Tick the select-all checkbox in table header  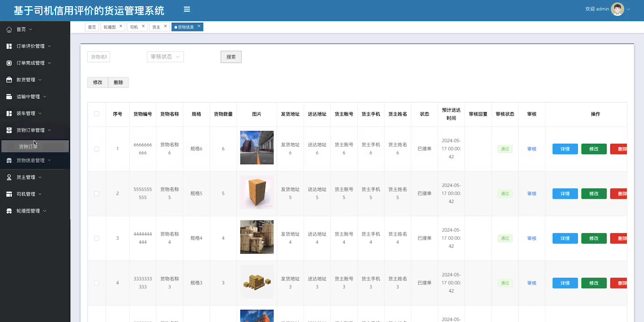point(96,114)
